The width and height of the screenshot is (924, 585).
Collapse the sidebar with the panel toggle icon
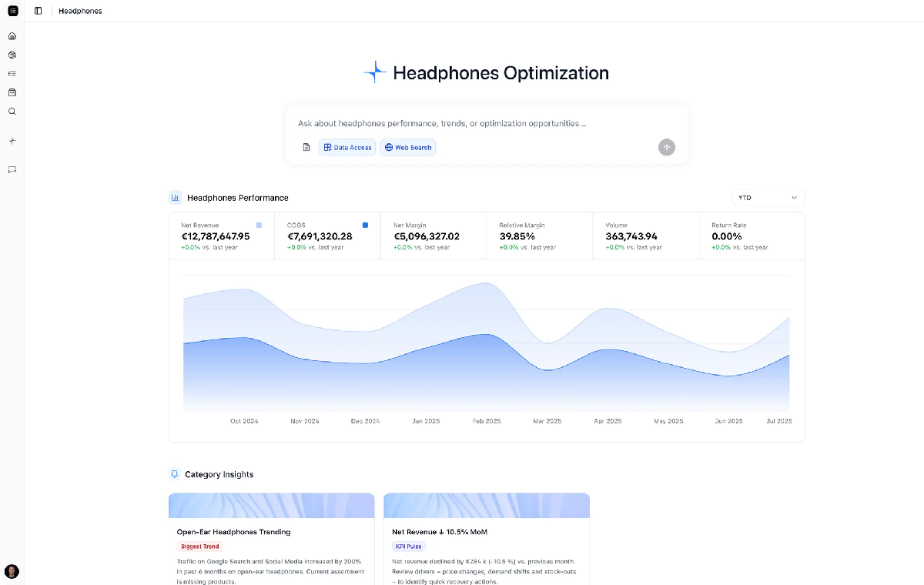(x=38, y=11)
